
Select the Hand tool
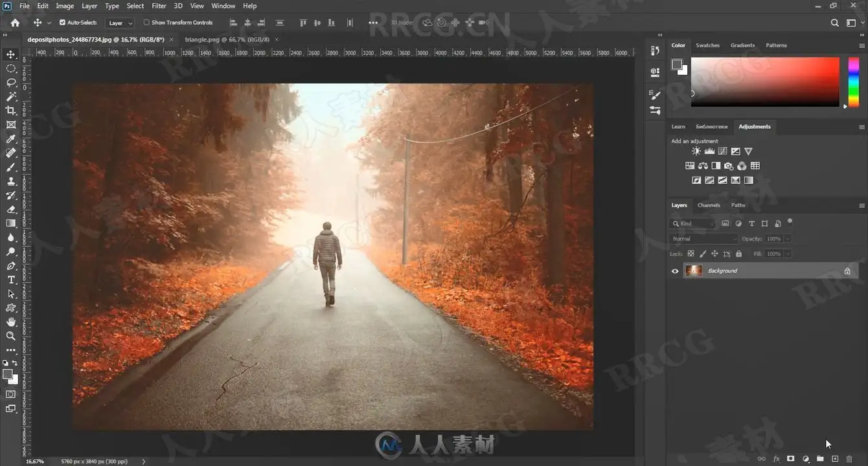(11, 322)
